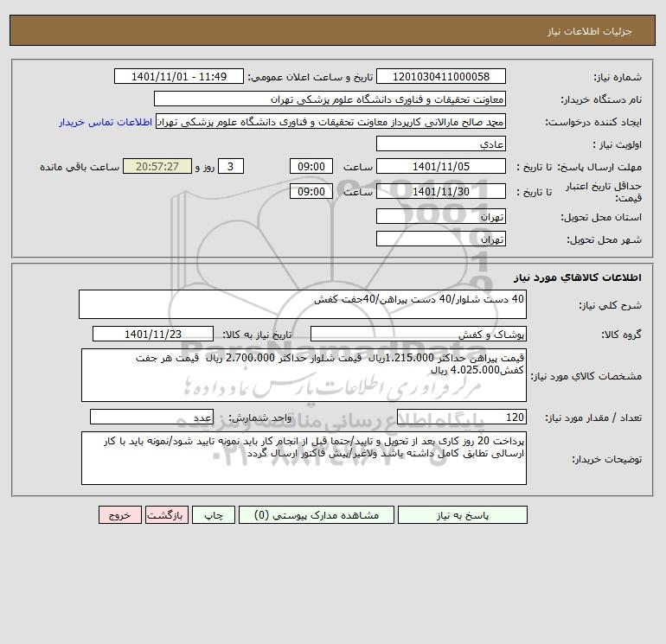The height and width of the screenshot is (644, 666).
Task: Click گروه کالا field پوشاک و کفش
Action: 419,334
